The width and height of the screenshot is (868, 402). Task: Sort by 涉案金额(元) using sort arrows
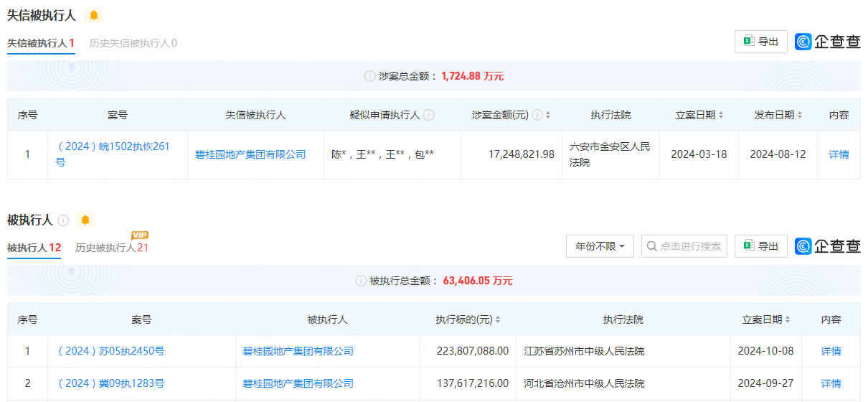[x=548, y=115]
